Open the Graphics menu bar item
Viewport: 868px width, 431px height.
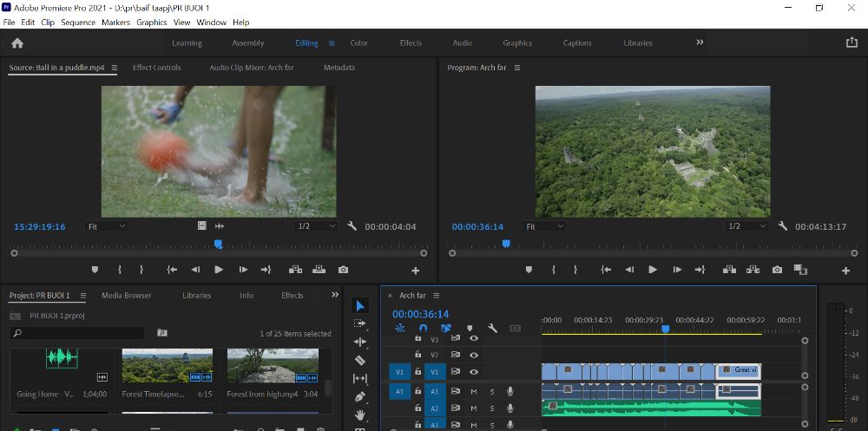(152, 23)
